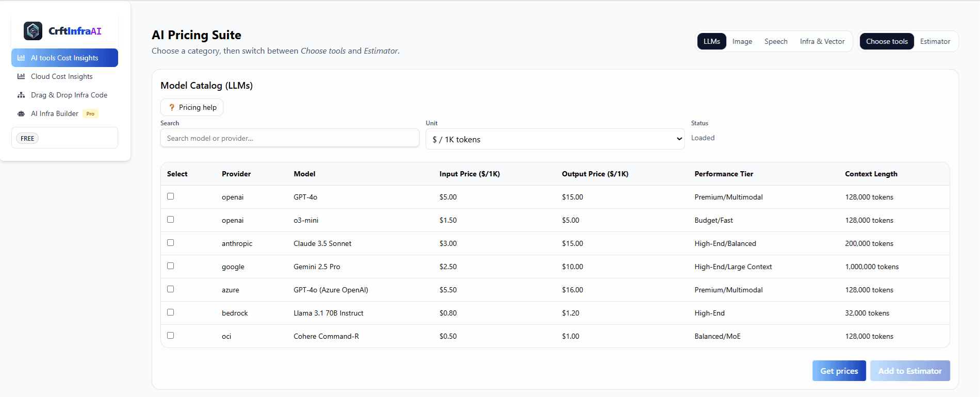
Task: Click the 'Budget/Fast' tier cell
Action: click(713, 220)
